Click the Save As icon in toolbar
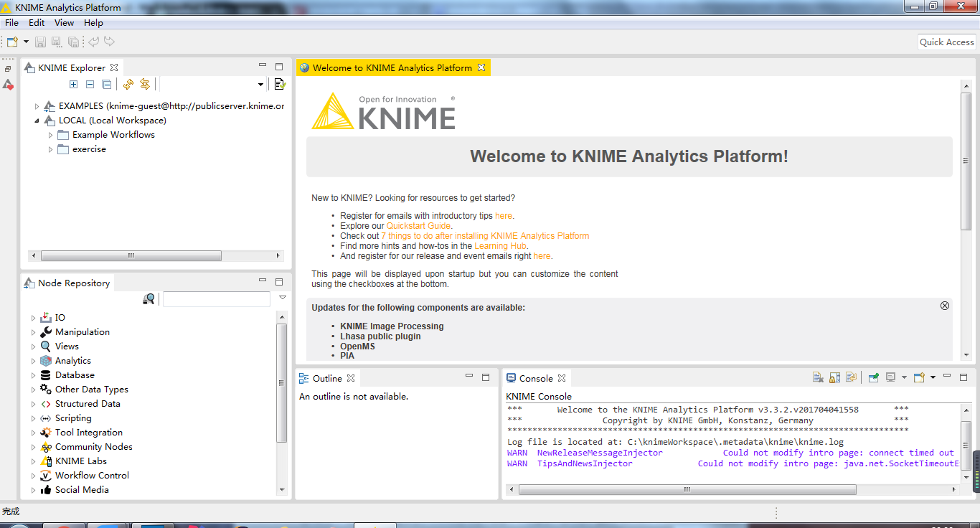Image resolution: width=980 pixels, height=528 pixels. coord(57,42)
